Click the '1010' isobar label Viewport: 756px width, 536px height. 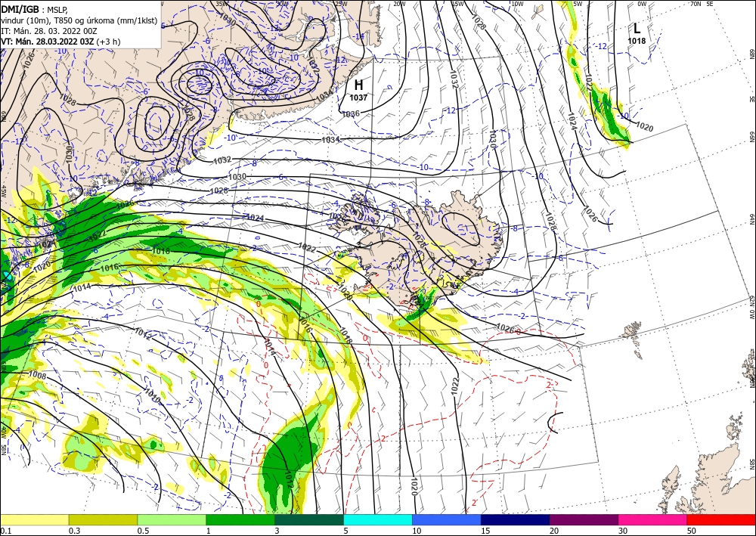[x=152, y=395]
